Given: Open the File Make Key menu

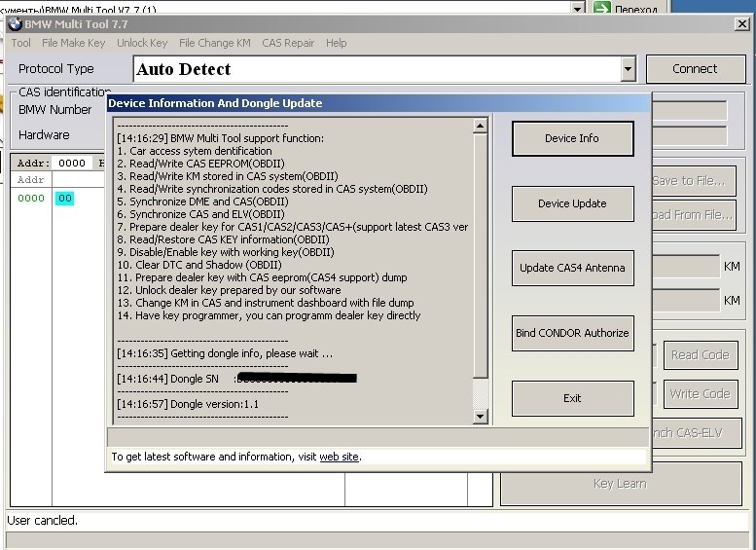Looking at the screenshot, I should (74, 43).
